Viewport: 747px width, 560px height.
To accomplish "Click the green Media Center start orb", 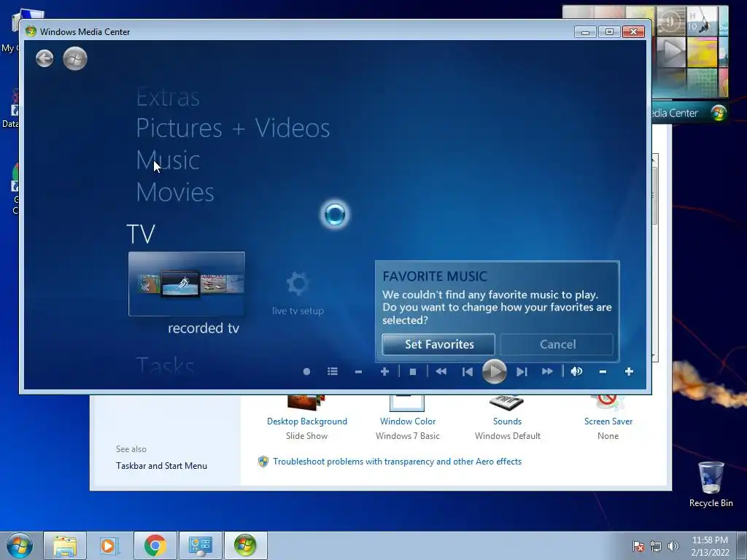I will pyautogui.click(x=75, y=58).
